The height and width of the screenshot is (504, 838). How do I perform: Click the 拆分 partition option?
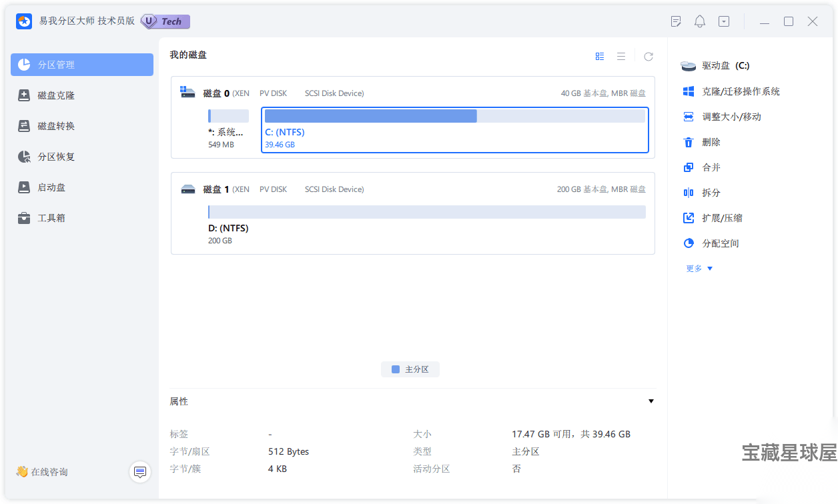point(702,193)
